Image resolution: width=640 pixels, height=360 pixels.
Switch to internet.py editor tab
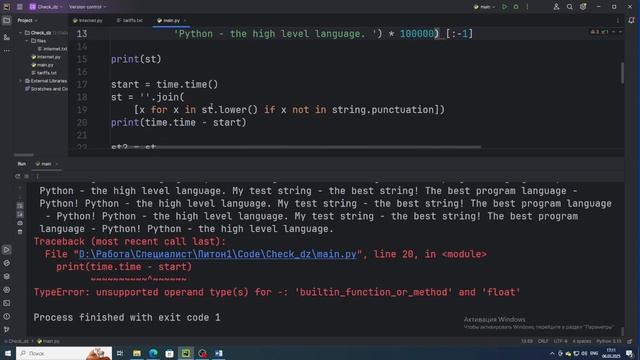pos(88,20)
